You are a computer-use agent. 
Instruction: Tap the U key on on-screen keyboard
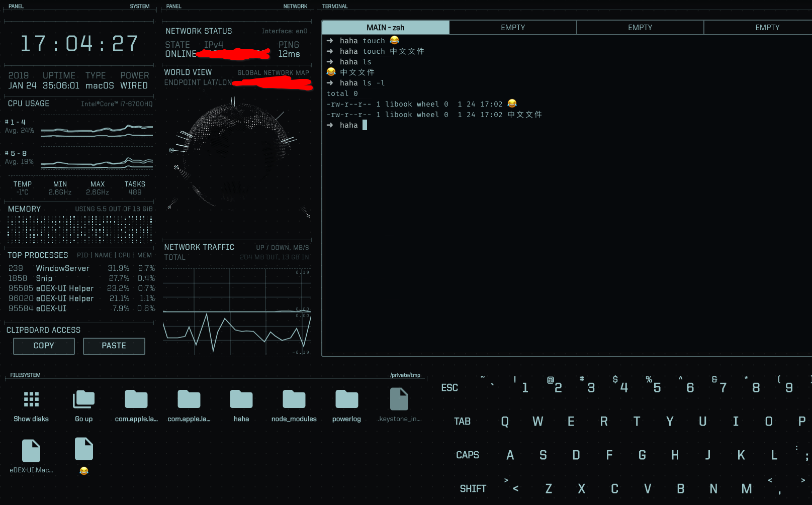703,421
